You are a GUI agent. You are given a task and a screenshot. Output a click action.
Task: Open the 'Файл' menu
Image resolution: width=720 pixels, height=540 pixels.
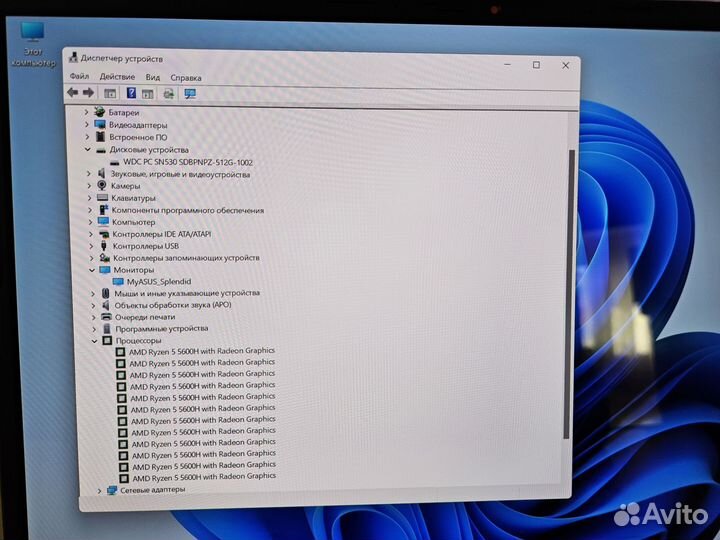(79, 77)
